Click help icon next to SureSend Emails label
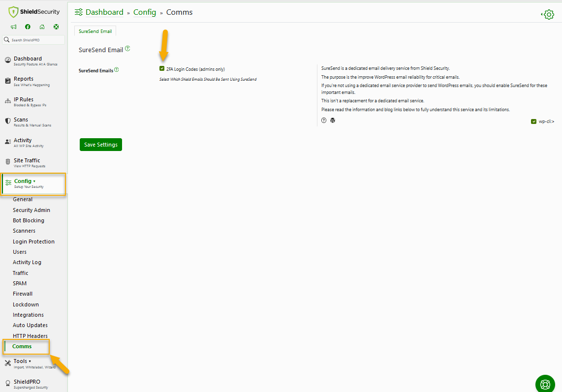The width and height of the screenshot is (562, 392). [x=116, y=70]
